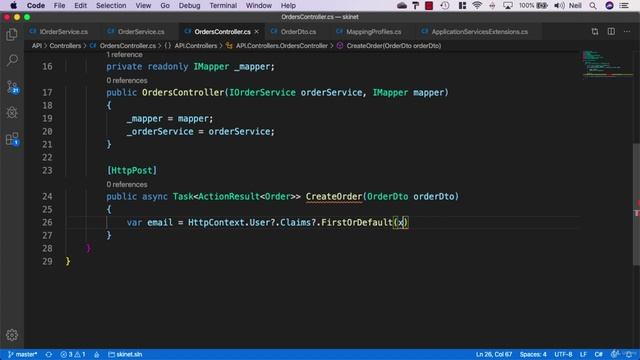Open the Go menu

tap(165, 6)
